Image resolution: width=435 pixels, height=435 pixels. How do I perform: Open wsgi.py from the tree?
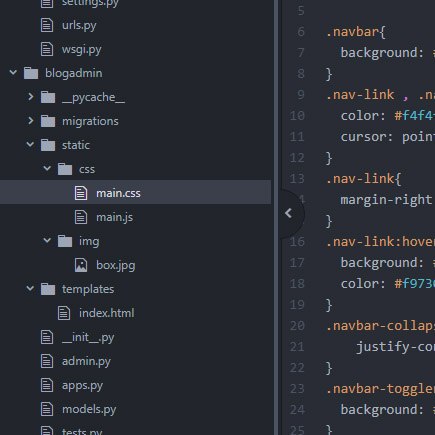pos(81,50)
